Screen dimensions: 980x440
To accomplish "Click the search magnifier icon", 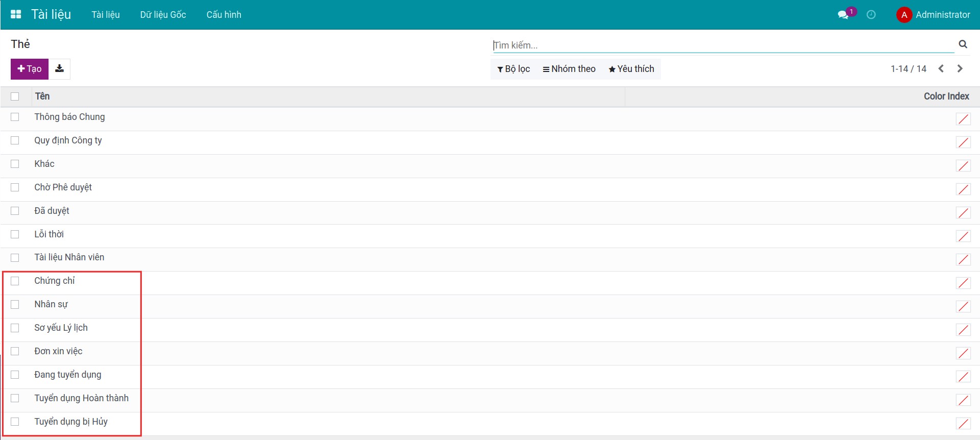I will pyautogui.click(x=963, y=44).
